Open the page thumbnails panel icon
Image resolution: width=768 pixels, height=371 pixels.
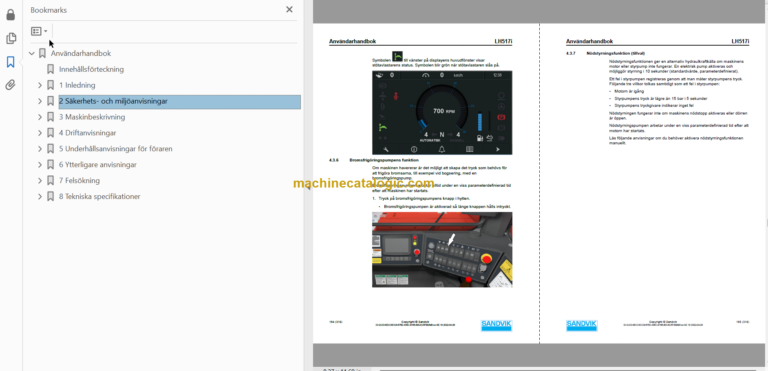pyautogui.click(x=10, y=38)
